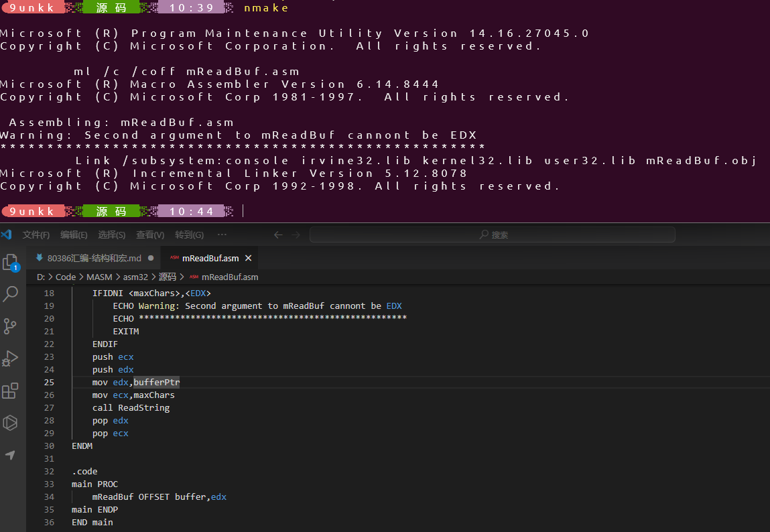The width and height of the screenshot is (770, 532).
Task: Open the 编辑(E) menu
Action: click(74, 235)
